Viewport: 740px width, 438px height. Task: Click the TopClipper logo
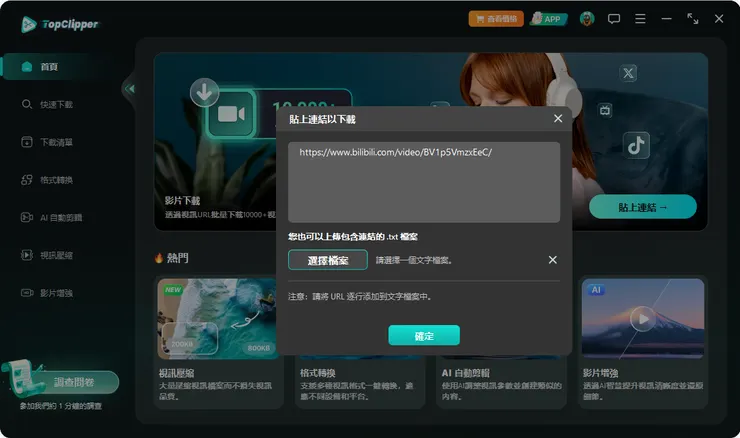(x=59, y=24)
